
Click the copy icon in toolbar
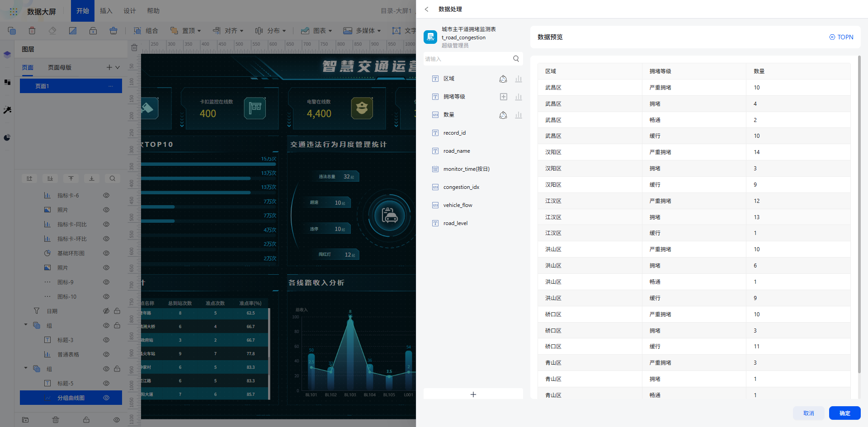point(12,31)
